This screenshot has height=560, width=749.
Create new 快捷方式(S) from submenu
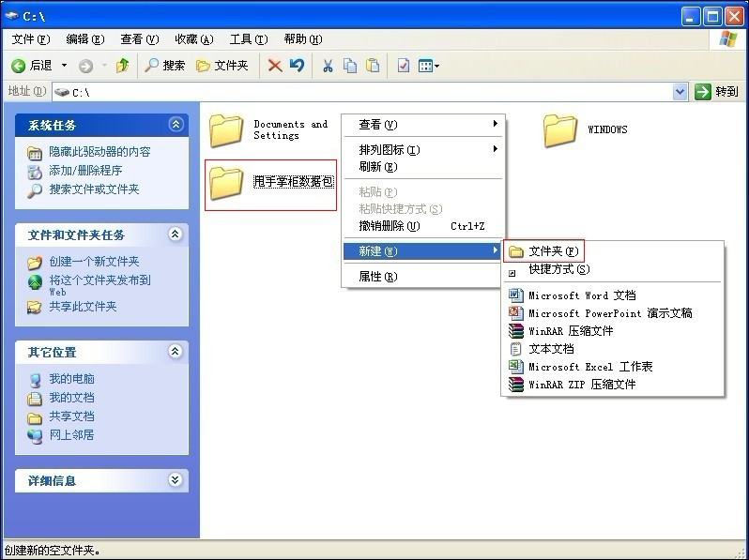(x=613, y=269)
